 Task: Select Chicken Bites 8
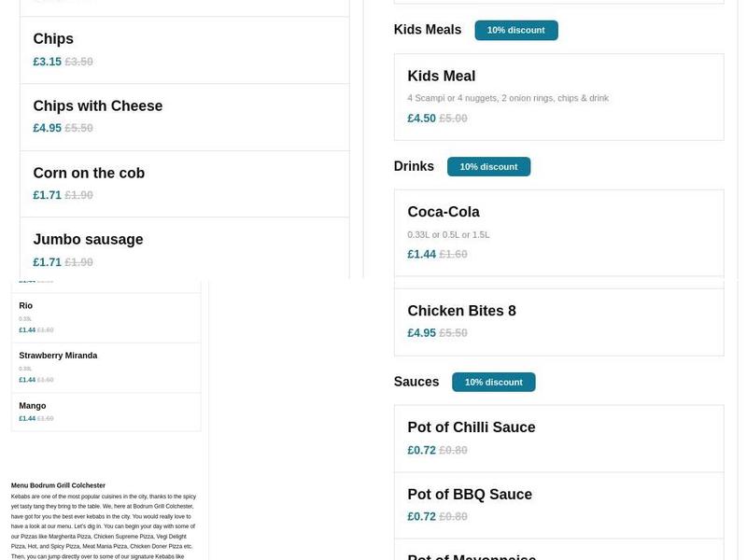460,310
